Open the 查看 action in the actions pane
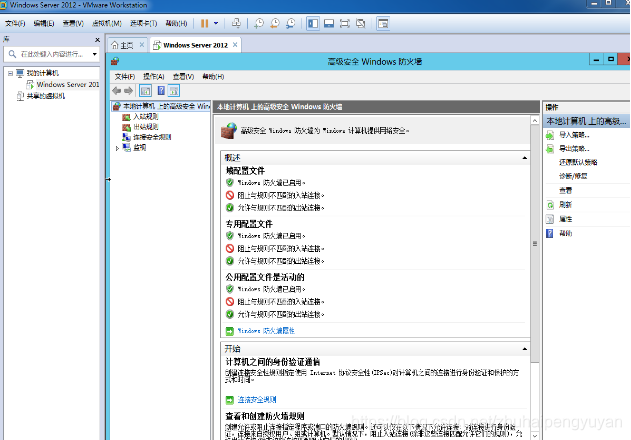Image resolution: width=631 pixels, height=440 pixels. point(565,190)
